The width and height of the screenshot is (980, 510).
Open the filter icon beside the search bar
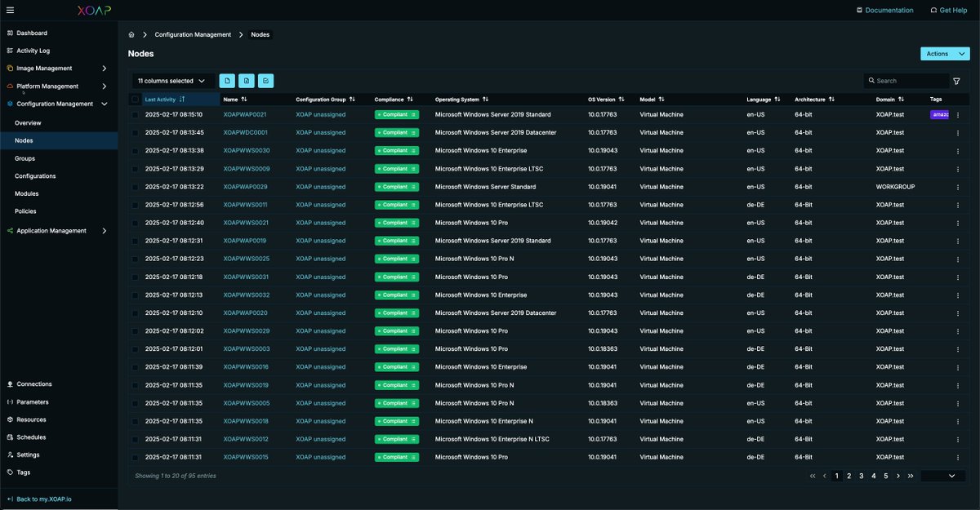point(956,81)
